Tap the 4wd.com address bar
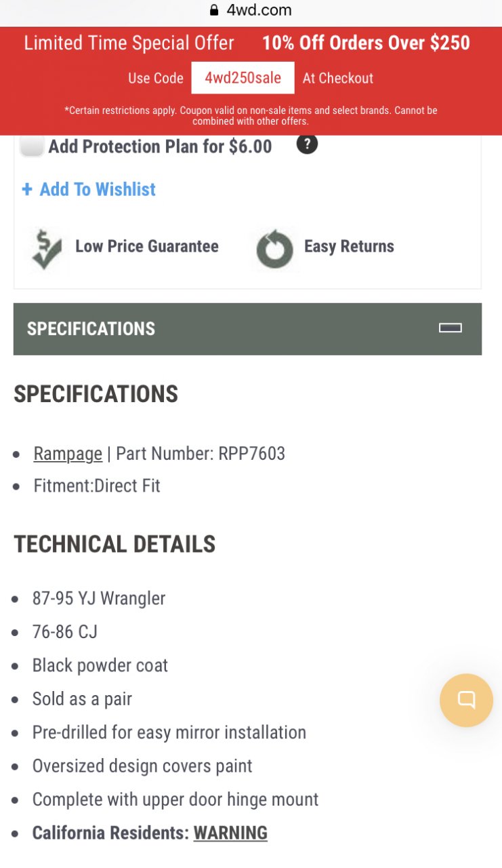Image resolution: width=502 pixels, height=868 pixels. click(x=251, y=10)
